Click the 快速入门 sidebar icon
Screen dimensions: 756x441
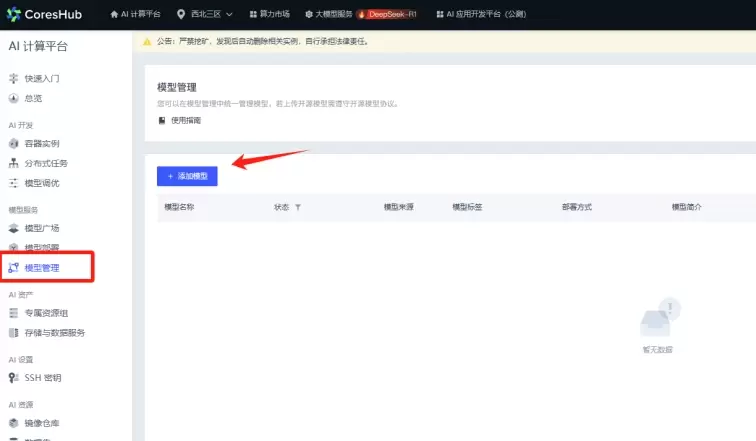click(14, 78)
